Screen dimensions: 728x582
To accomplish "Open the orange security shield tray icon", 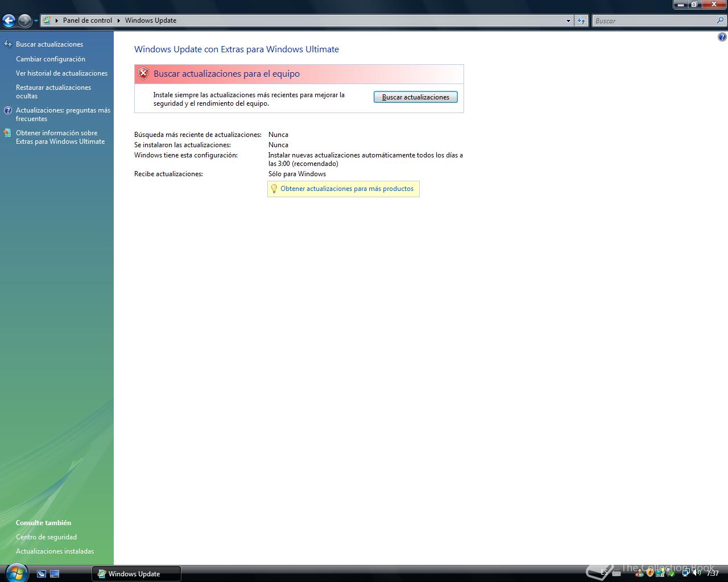I will click(650, 572).
